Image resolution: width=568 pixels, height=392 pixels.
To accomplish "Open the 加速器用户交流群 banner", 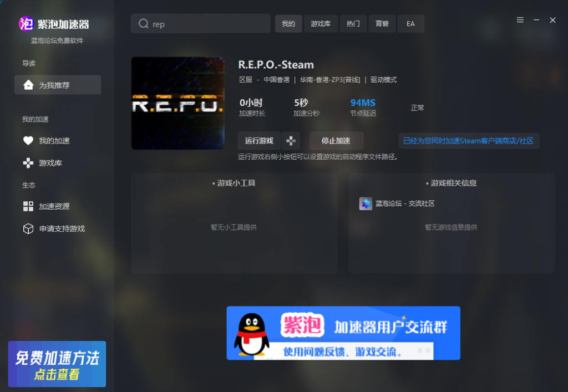I will [x=343, y=333].
